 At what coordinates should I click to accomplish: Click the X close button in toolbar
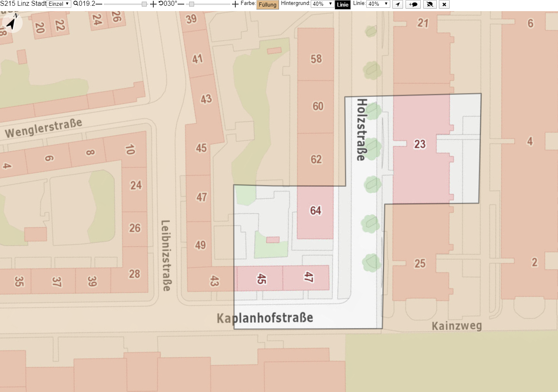point(444,5)
